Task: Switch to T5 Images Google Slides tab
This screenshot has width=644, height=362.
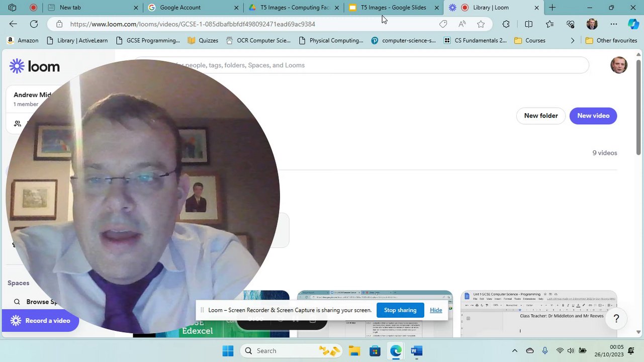Action: tap(394, 8)
